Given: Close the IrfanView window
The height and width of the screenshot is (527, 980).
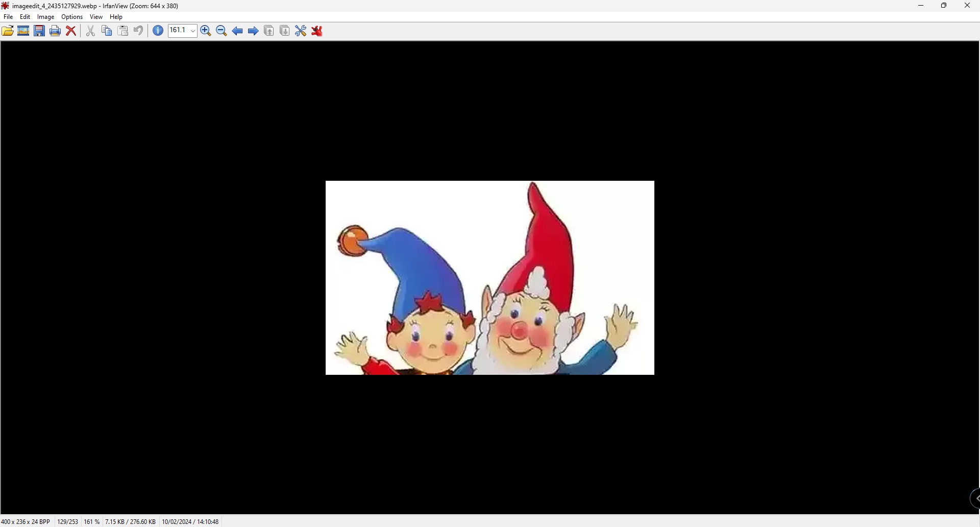Looking at the screenshot, I should tap(968, 6).
